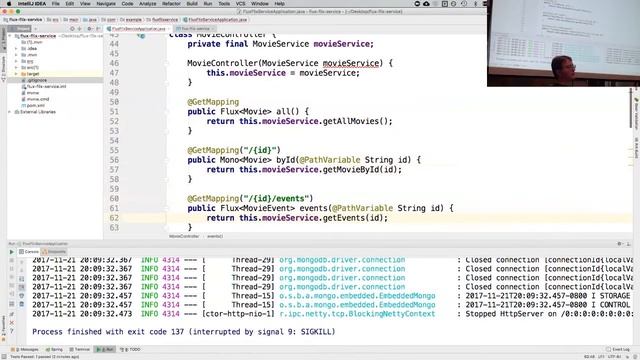Switch to FluxFlixServiceApplication.java editor tab

(x=138, y=29)
